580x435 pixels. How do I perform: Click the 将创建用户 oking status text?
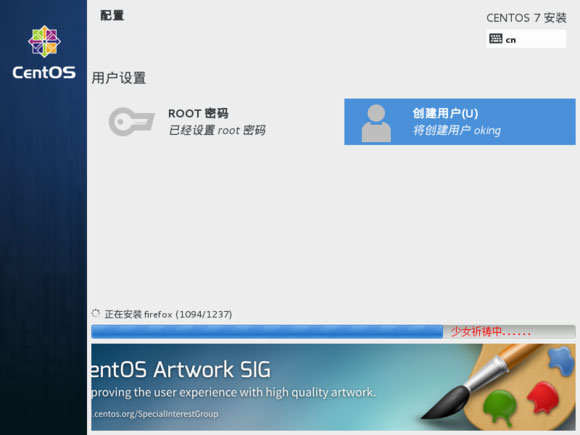[x=457, y=130]
